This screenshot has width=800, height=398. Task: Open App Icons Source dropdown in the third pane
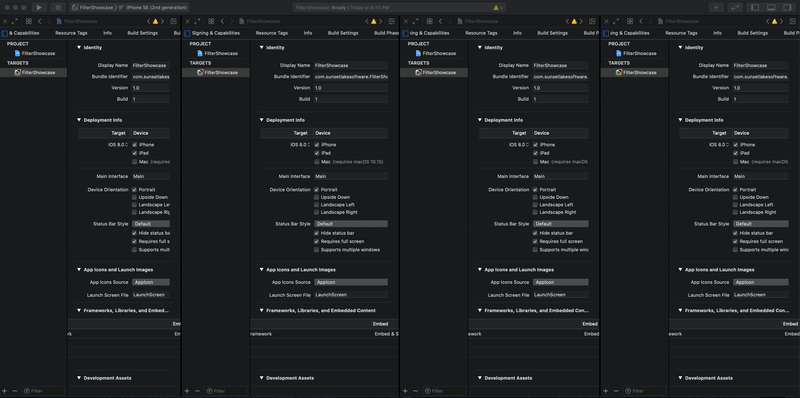click(x=561, y=282)
